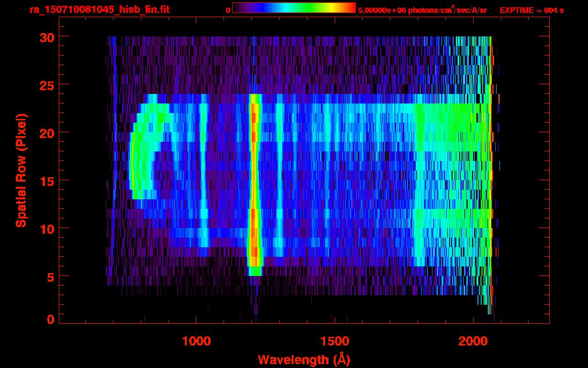Click the Spatial Row (Pixel) axis title
The image size is (588, 368).
[21, 170]
